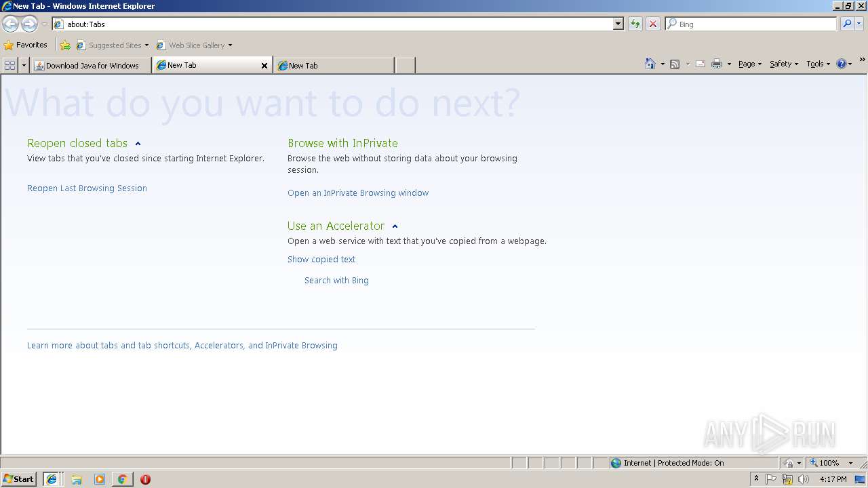The height and width of the screenshot is (488, 868).
Task: Click the network warning tray icon
Action: coord(787,479)
